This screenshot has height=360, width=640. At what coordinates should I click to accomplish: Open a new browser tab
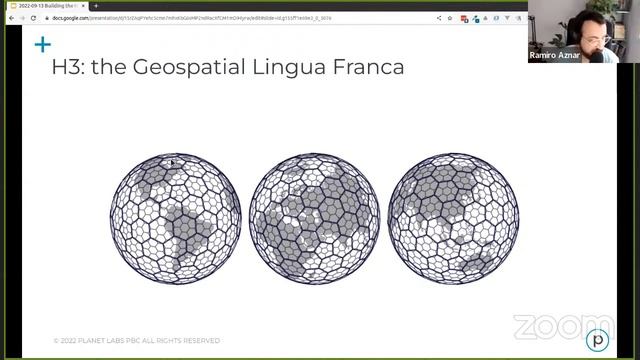96,6
